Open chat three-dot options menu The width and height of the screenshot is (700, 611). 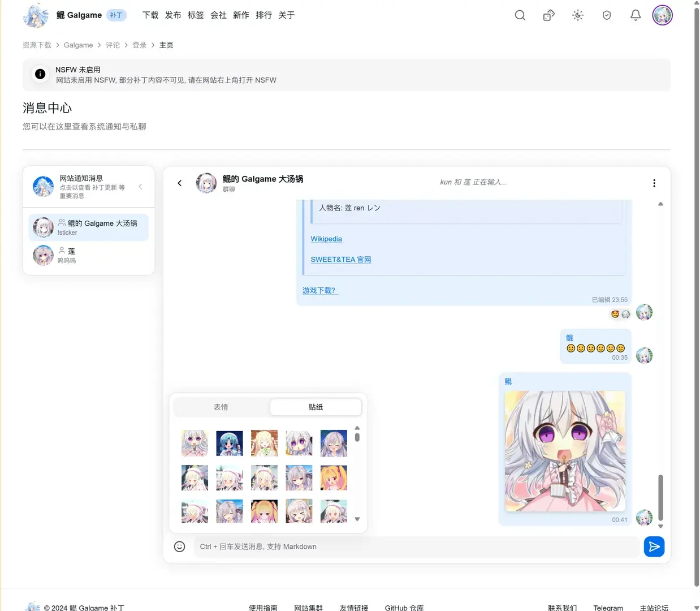click(x=654, y=183)
